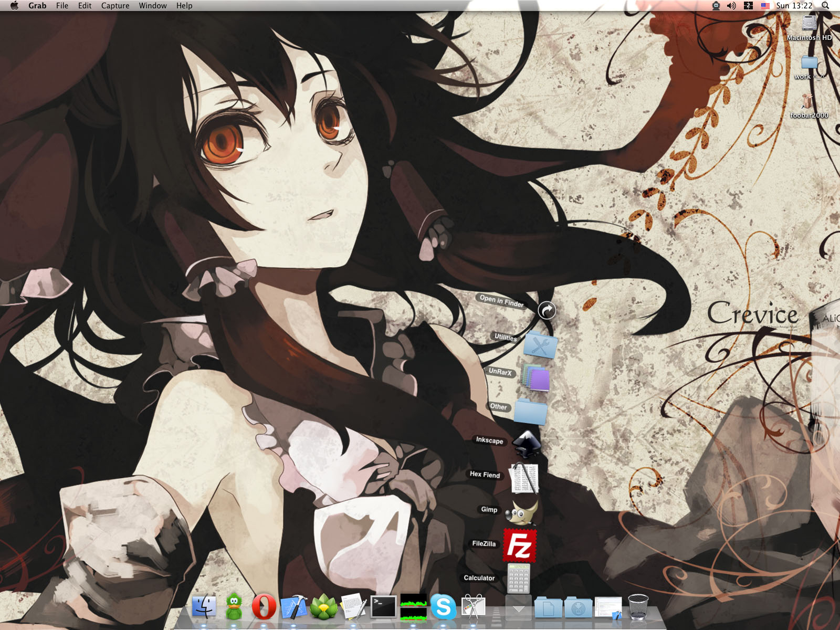Image resolution: width=840 pixels, height=630 pixels.
Task: Collapse the stack using the Dock arrow
Action: pyautogui.click(x=518, y=608)
